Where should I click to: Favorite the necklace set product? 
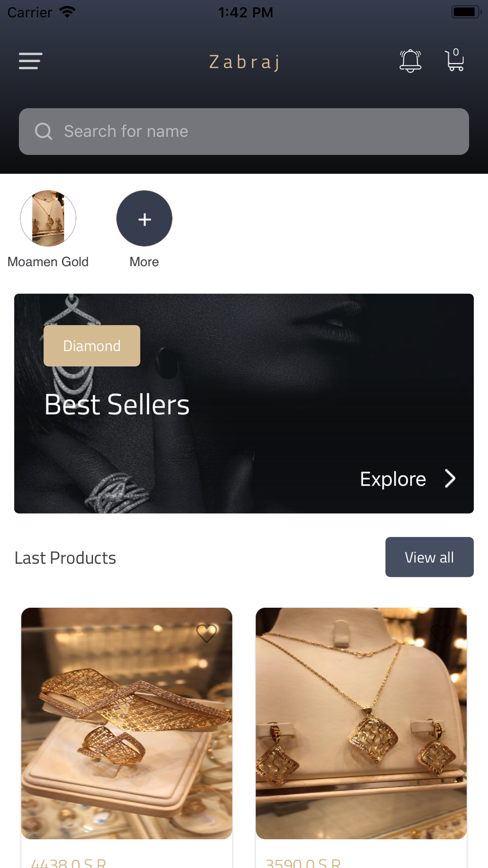coord(441,633)
